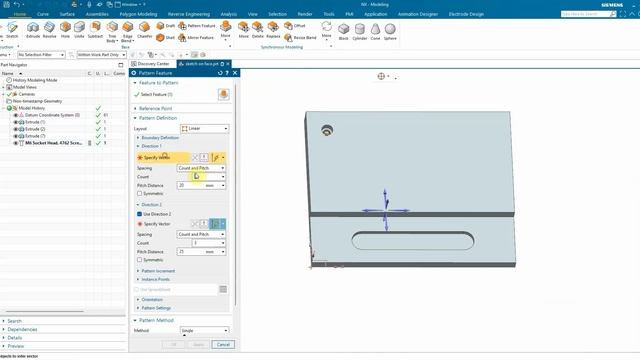Reset the Pattern Feature dialog
The image size is (640, 360).
coord(220,73)
